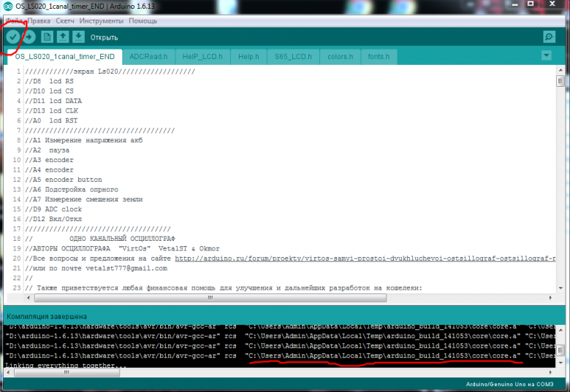This screenshot has height=392, width=570.
Task: Follow the arduino.ru forum link in code
Action: 365,258
